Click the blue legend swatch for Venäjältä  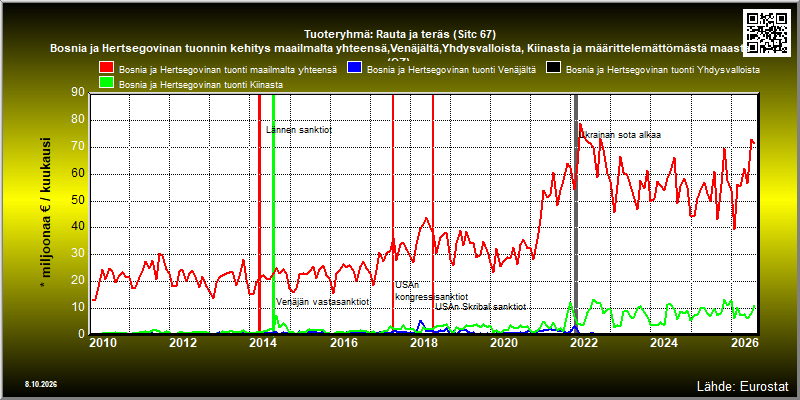[354, 68]
